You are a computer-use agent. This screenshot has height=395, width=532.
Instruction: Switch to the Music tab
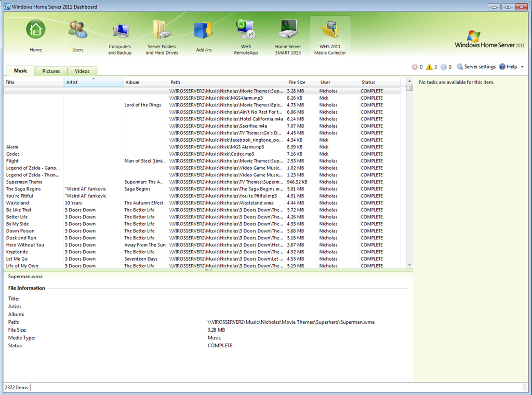pyautogui.click(x=21, y=71)
